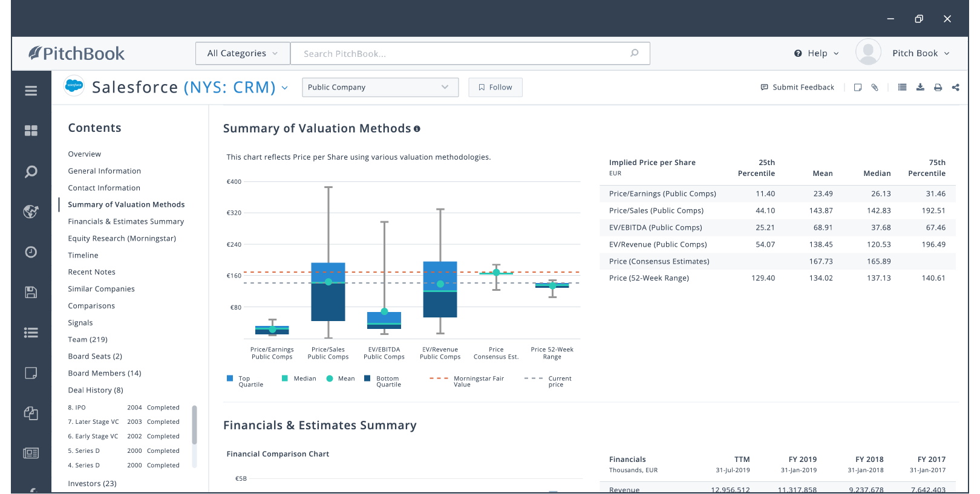
Task: Jump to Comparisons section
Action: click(91, 306)
